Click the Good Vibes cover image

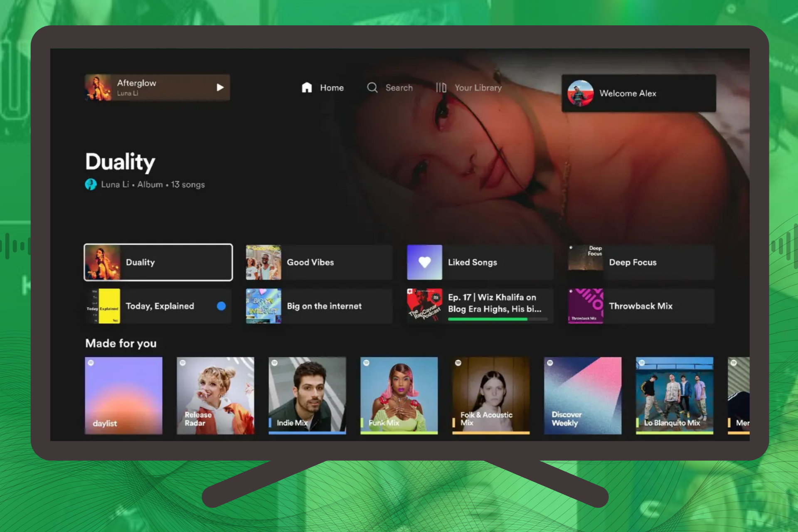pos(263,262)
